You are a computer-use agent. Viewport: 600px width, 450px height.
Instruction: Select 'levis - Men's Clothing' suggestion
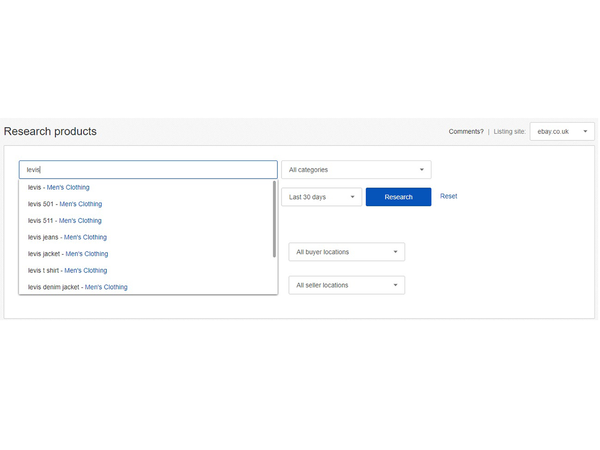click(x=146, y=188)
